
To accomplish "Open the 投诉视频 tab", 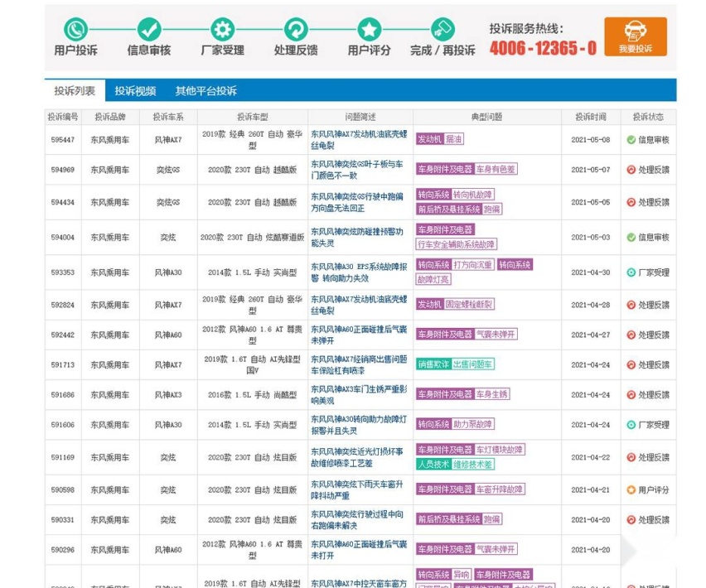I will click(135, 91).
